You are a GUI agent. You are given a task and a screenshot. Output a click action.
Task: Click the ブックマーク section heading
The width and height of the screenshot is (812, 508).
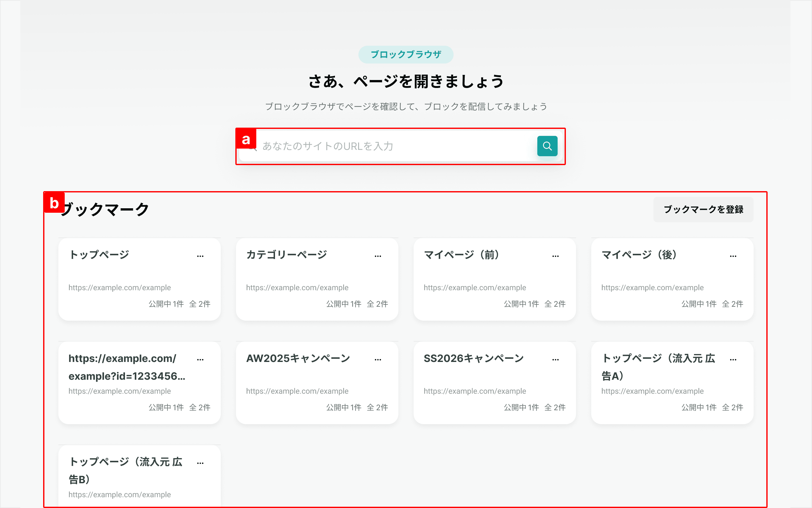[105, 209]
